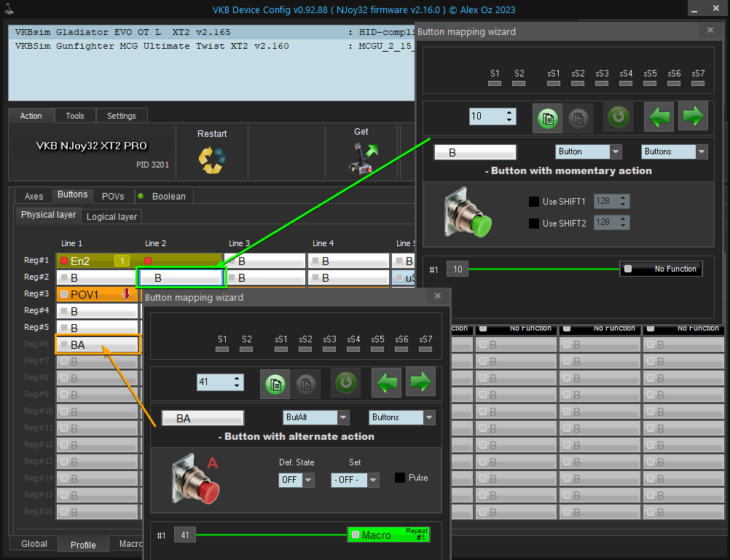Click the button number 10 spinner field
The width and height of the screenshot is (730, 560).
pos(486,117)
